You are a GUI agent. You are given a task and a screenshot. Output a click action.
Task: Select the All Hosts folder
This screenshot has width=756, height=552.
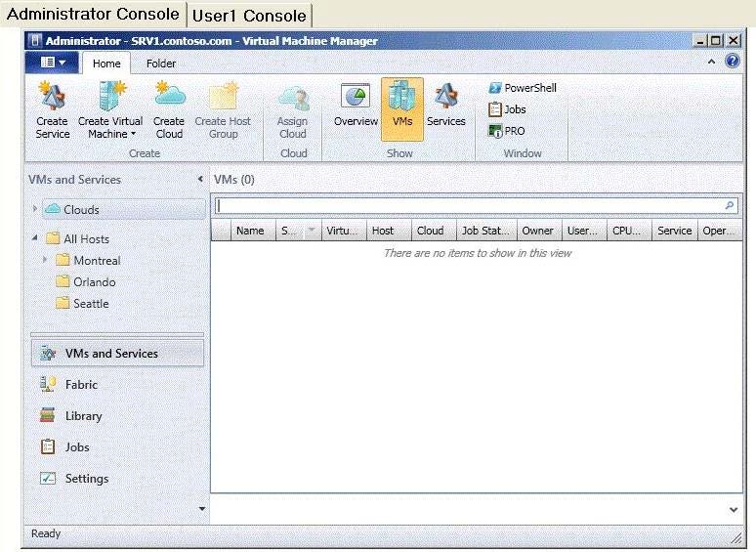77,238
